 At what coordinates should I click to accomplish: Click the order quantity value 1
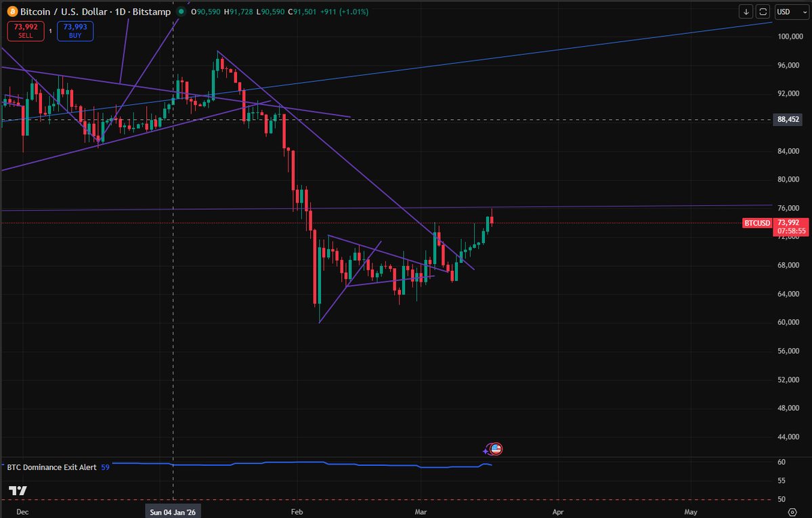click(x=50, y=31)
